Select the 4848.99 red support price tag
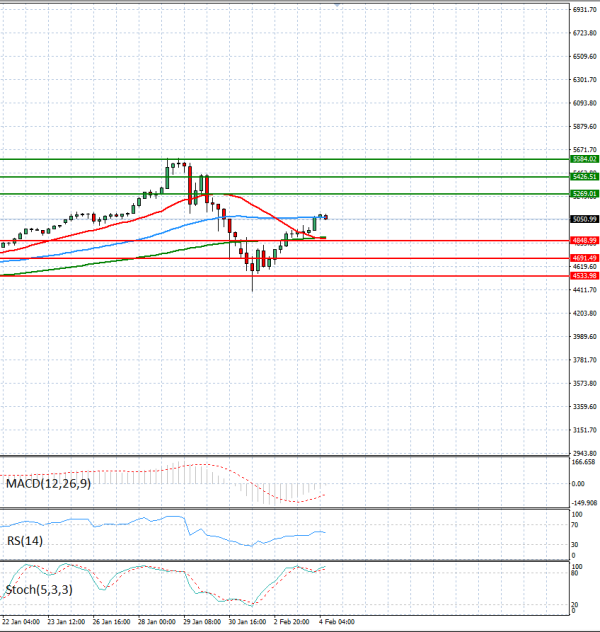This screenshot has width=600, height=632. coord(584,241)
